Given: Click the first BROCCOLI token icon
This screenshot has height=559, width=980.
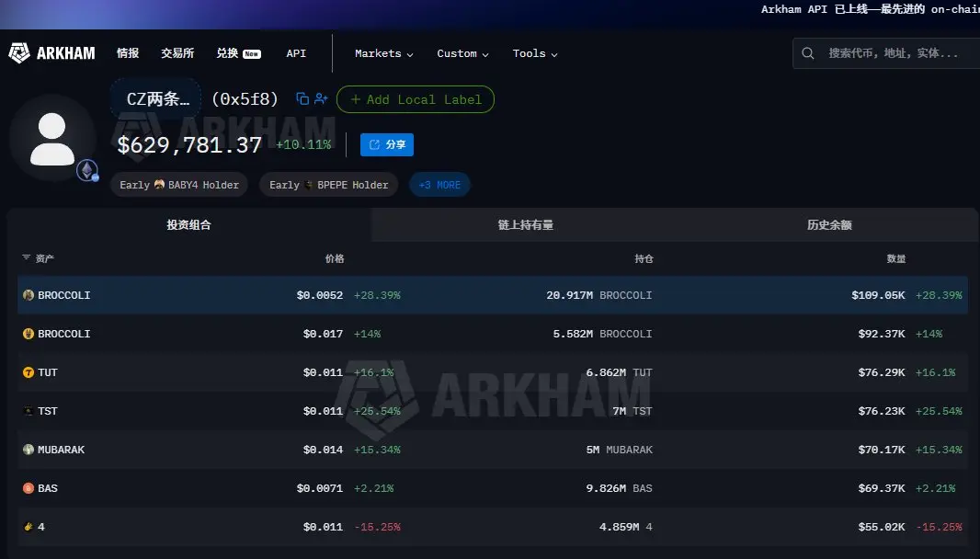Looking at the screenshot, I should pyautogui.click(x=28, y=295).
